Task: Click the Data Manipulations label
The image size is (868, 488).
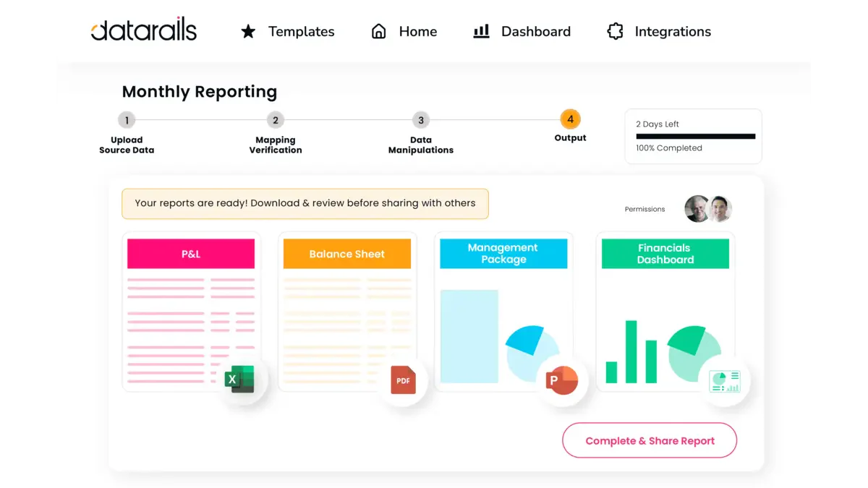Action: point(421,145)
